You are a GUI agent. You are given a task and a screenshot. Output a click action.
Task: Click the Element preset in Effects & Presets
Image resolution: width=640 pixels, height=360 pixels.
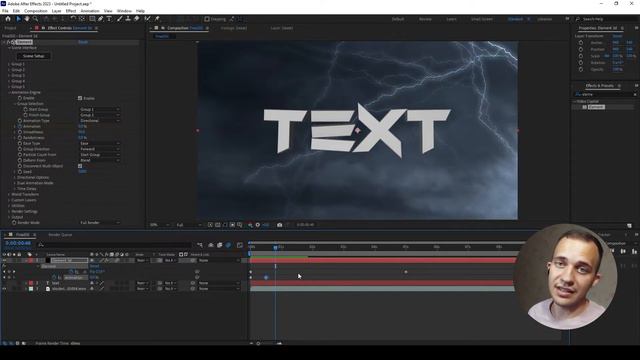[x=596, y=107]
